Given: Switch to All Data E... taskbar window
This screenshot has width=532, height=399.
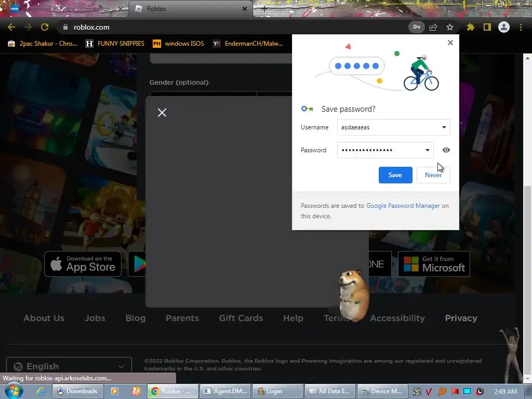Looking at the screenshot, I should pos(330,391).
